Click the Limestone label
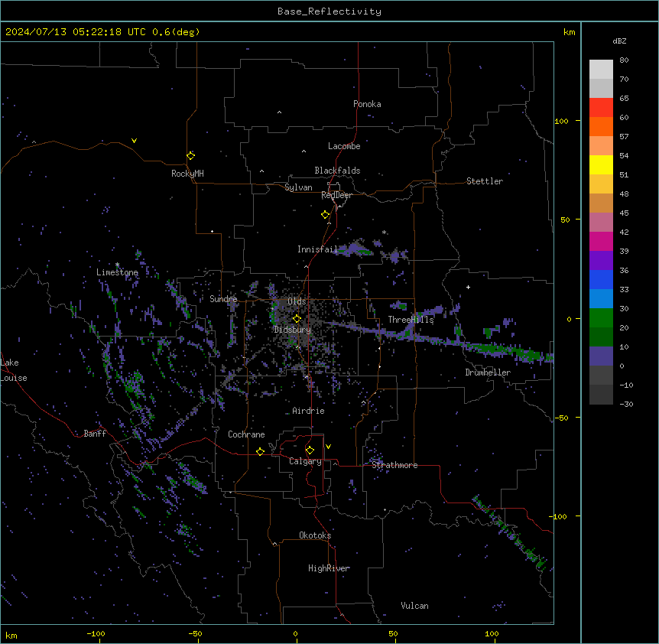The image size is (659, 644). click(x=117, y=272)
